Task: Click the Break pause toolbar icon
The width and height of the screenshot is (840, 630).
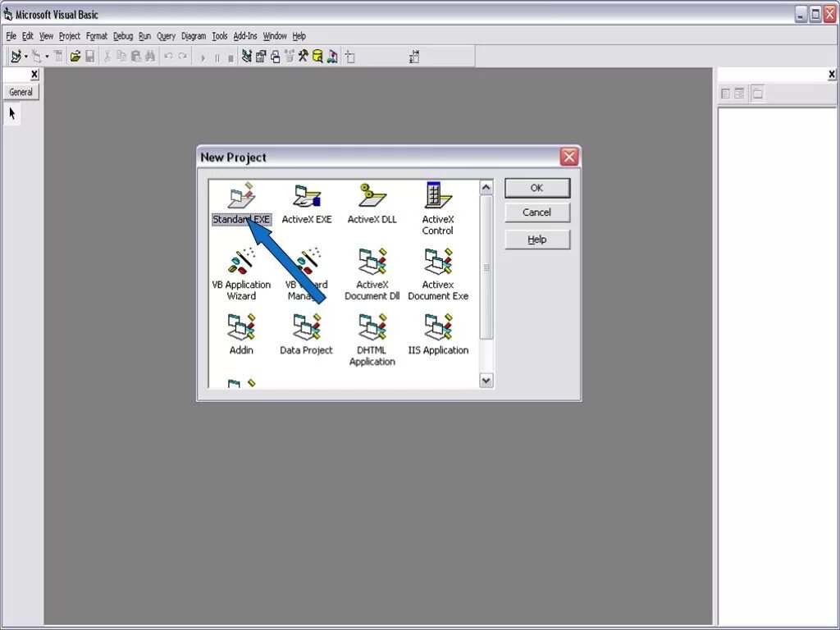Action: 217,57
